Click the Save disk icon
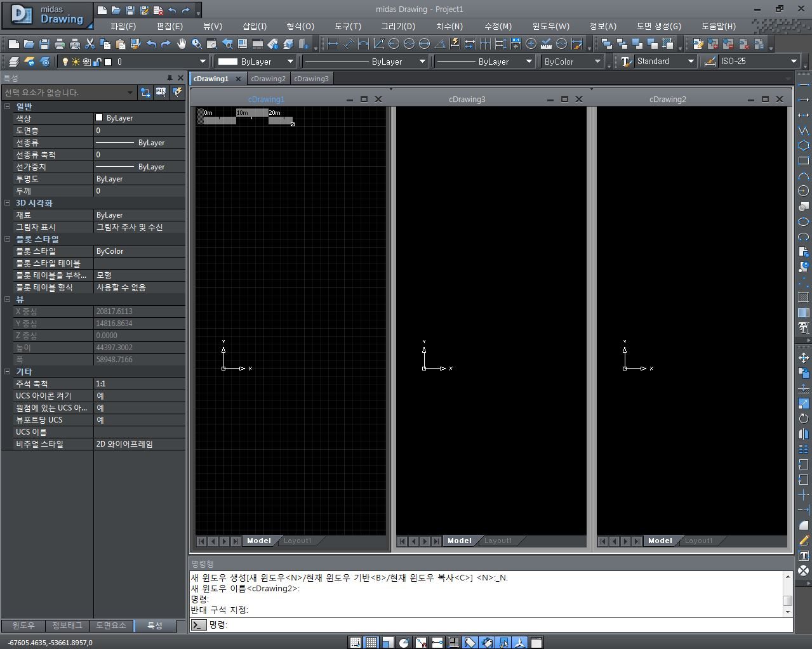 coord(44,44)
